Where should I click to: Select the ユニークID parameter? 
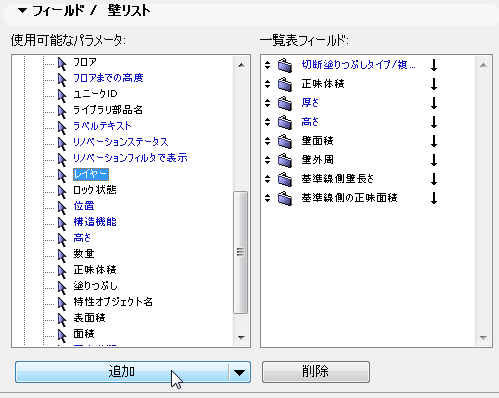[x=95, y=94]
